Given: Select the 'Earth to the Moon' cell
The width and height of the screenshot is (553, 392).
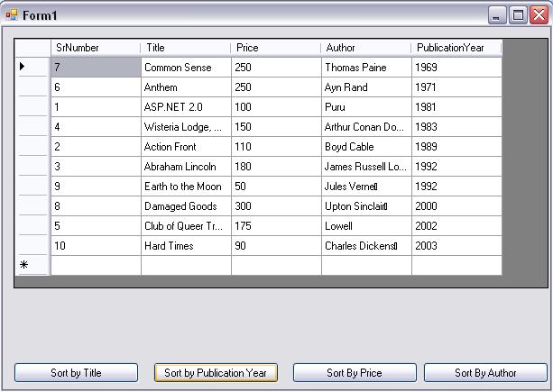Looking at the screenshot, I should coord(186,187).
